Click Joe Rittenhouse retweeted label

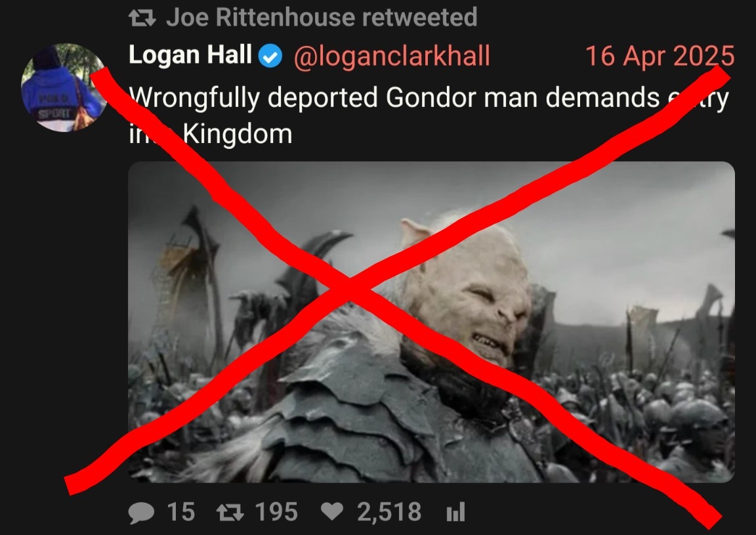click(322, 17)
